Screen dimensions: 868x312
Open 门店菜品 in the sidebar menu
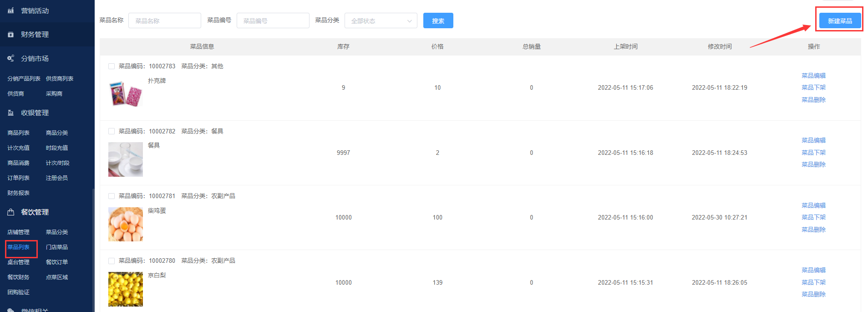click(57, 247)
